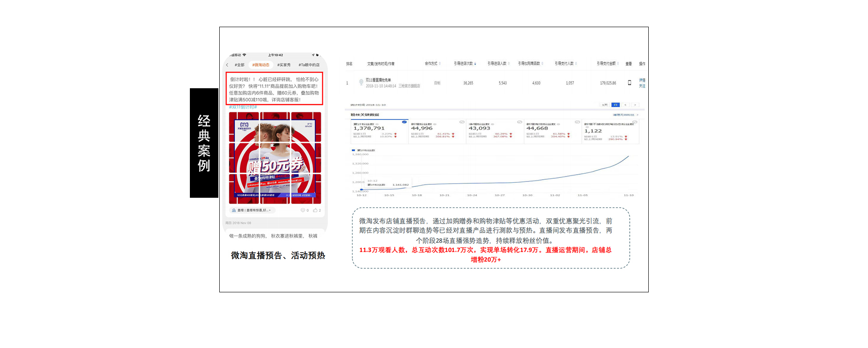Select the 1天 time range button

pos(605,105)
